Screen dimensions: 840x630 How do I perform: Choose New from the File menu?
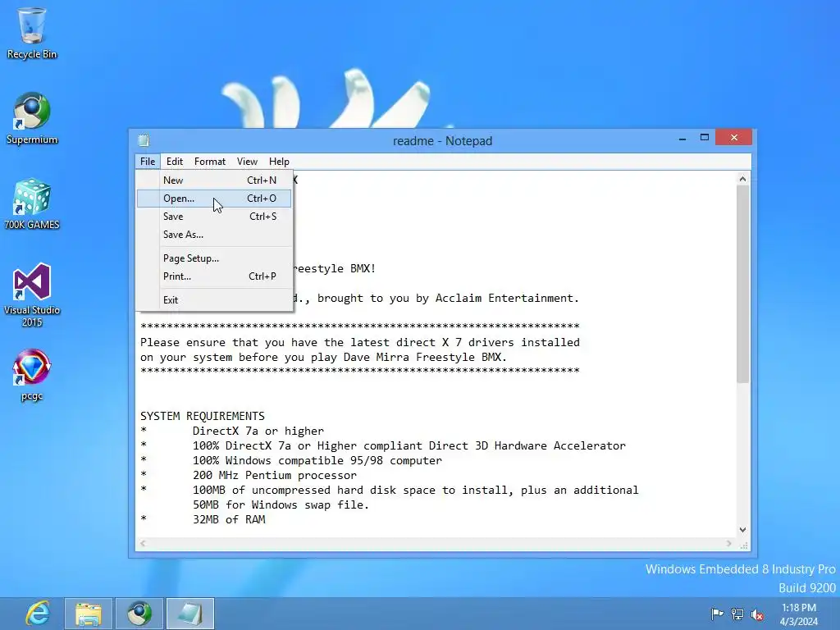tap(214, 180)
